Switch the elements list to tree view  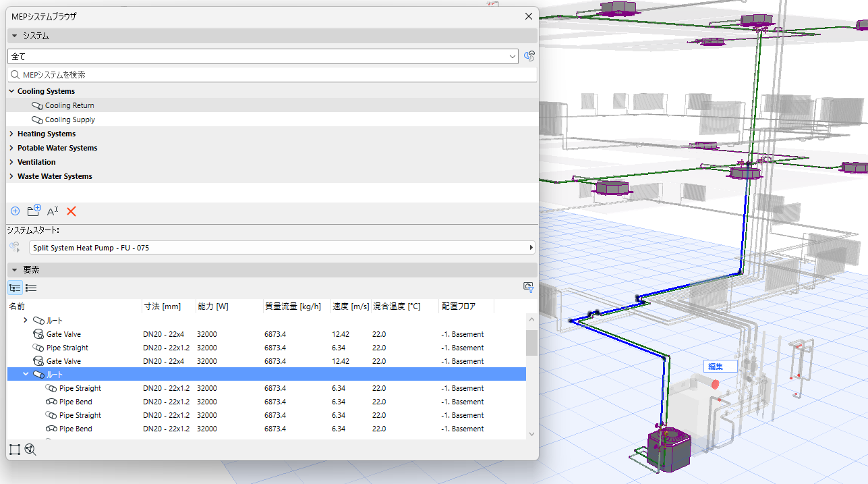pos(15,288)
